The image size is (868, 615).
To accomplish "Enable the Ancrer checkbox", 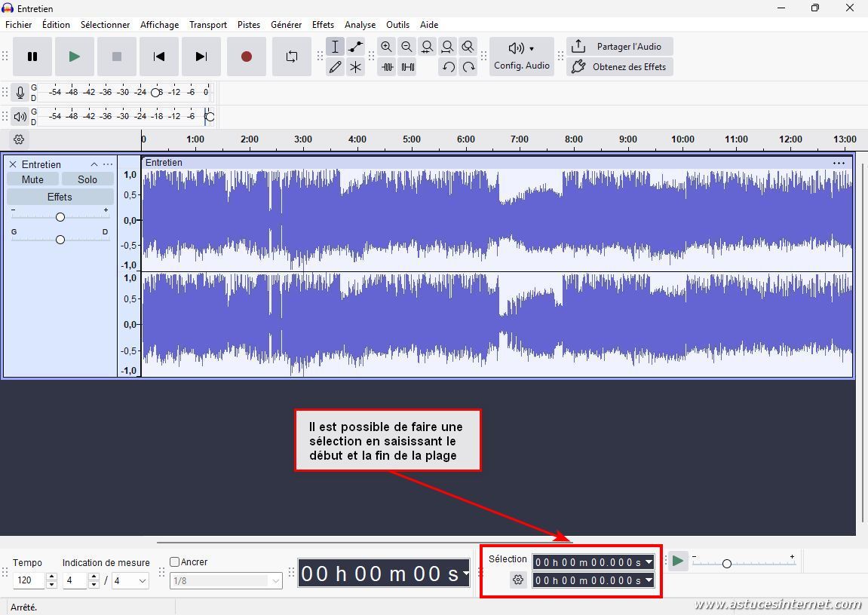I will (x=175, y=561).
